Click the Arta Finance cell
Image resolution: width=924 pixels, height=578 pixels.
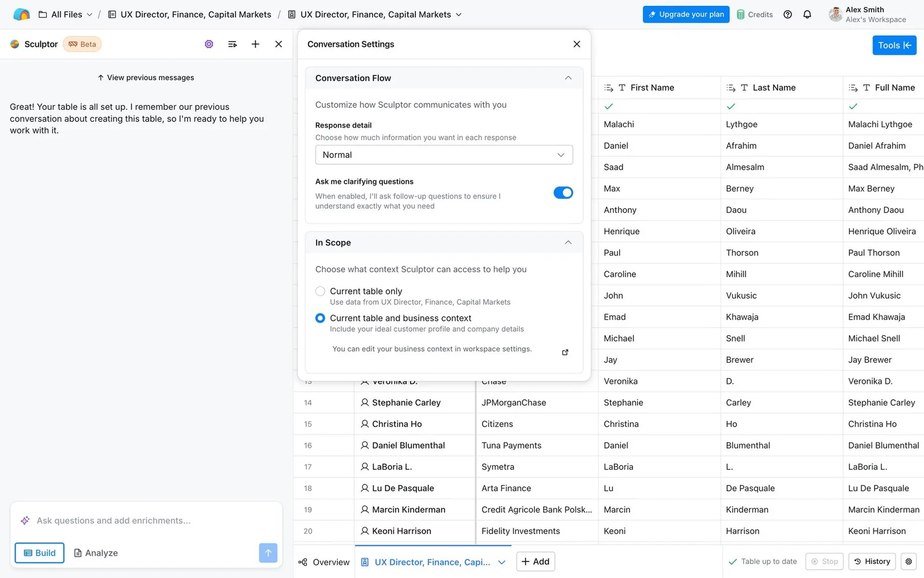pos(537,488)
